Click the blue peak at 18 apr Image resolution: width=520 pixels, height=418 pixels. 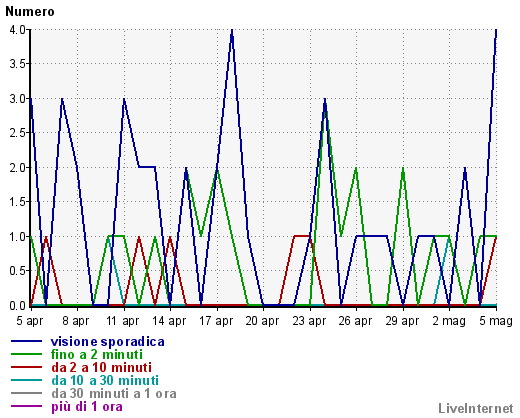pyautogui.click(x=232, y=31)
